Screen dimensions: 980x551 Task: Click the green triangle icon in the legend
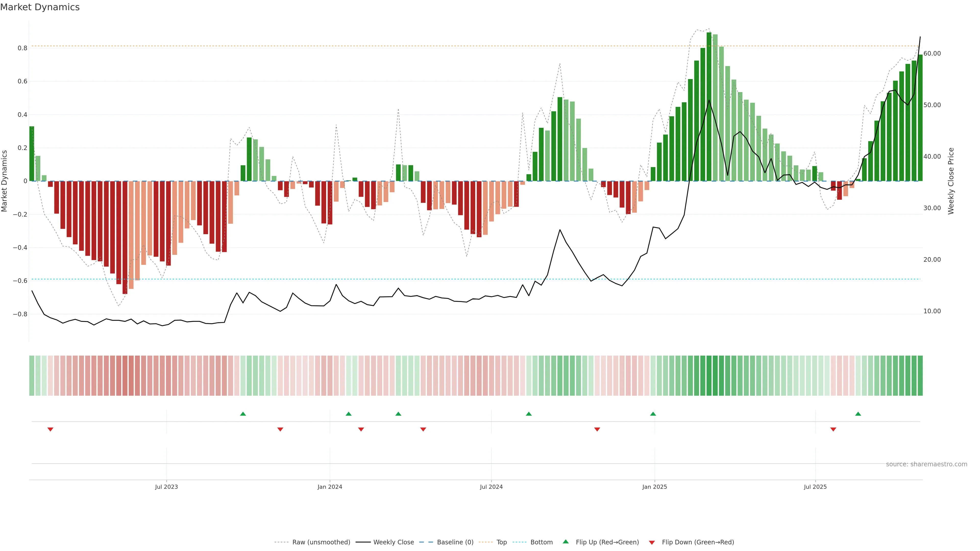coord(566,542)
